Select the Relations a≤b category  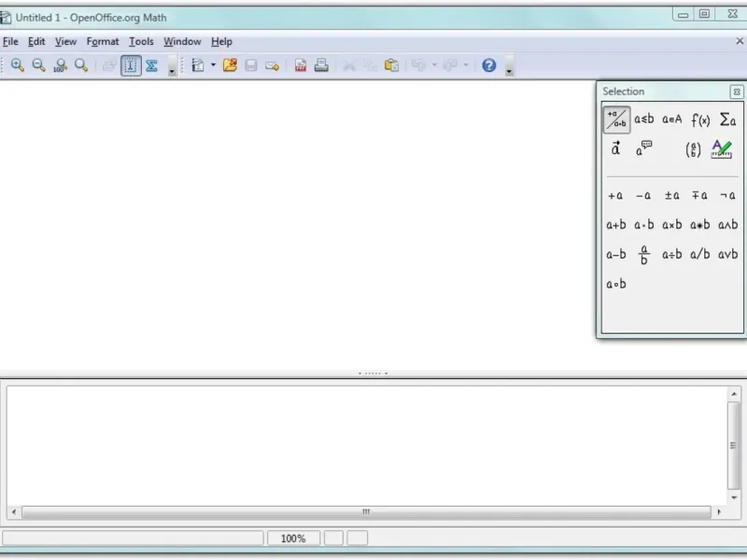coord(644,119)
